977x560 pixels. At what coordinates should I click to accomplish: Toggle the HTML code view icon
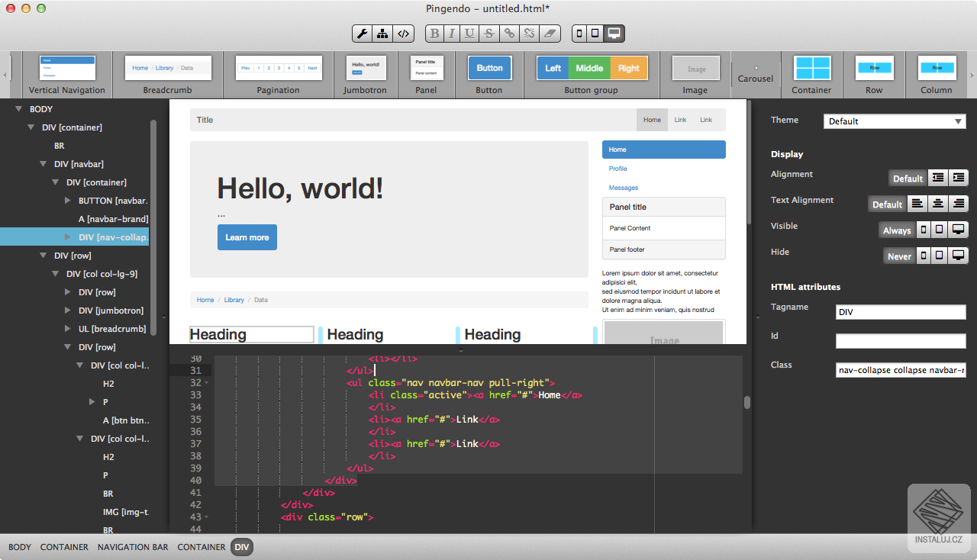(x=404, y=34)
